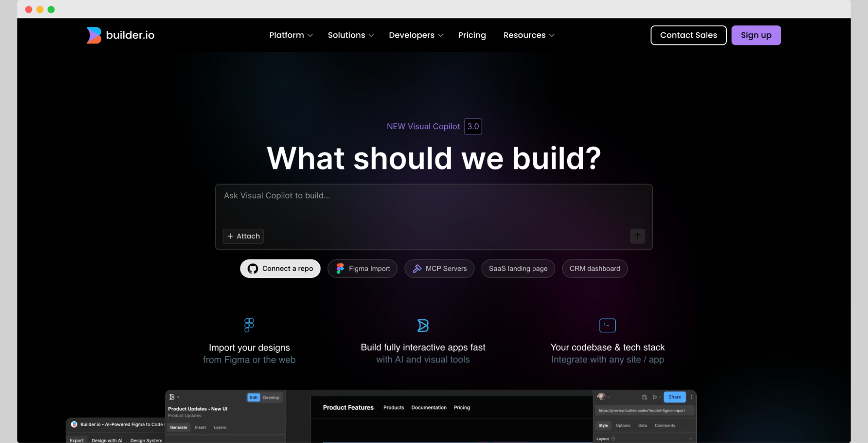Click the Attach button

[x=243, y=236]
